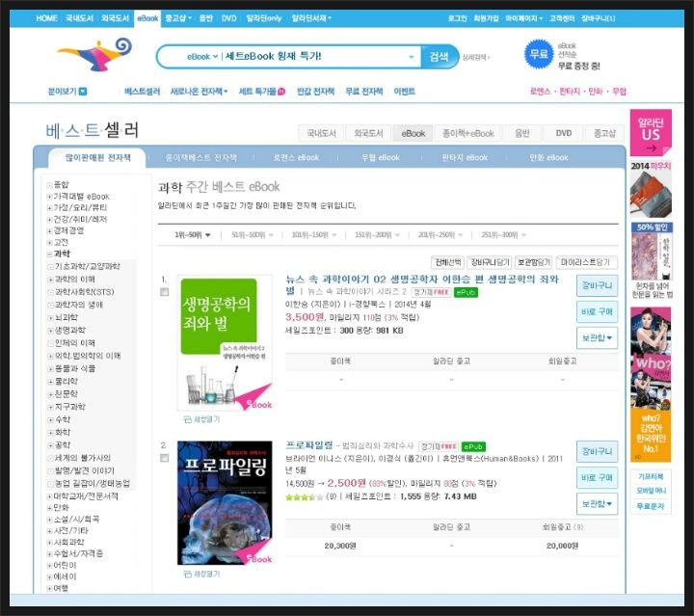694x616 pixels.
Task: Click the arrow icon beside 분야보기
Action: pyautogui.click(x=83, y=92)
